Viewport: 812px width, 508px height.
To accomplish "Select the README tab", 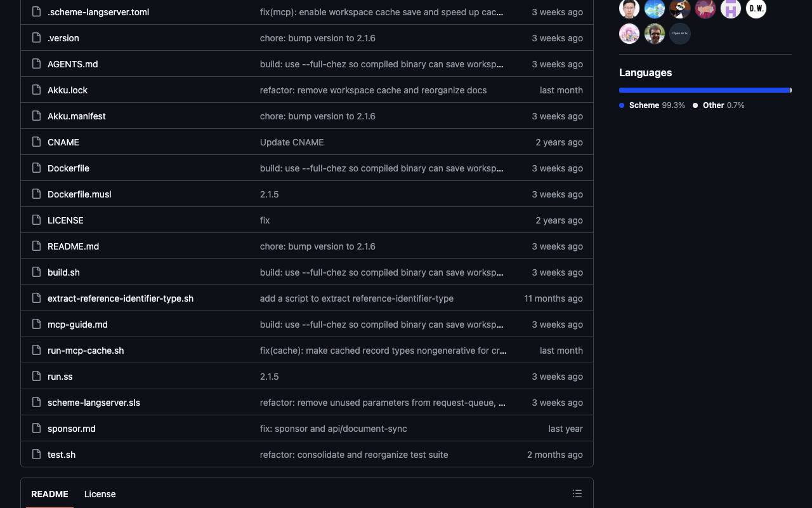I will [x=49, y=494].
